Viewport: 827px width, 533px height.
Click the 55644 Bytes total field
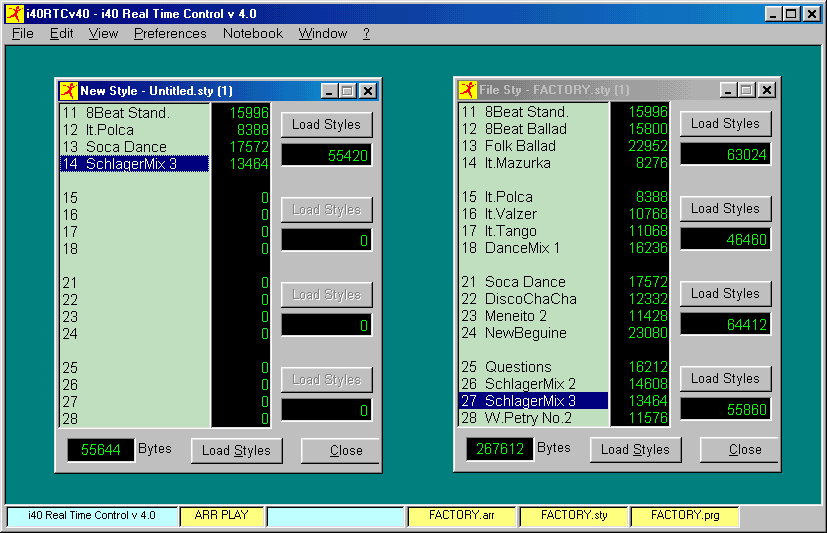point(100,450)
